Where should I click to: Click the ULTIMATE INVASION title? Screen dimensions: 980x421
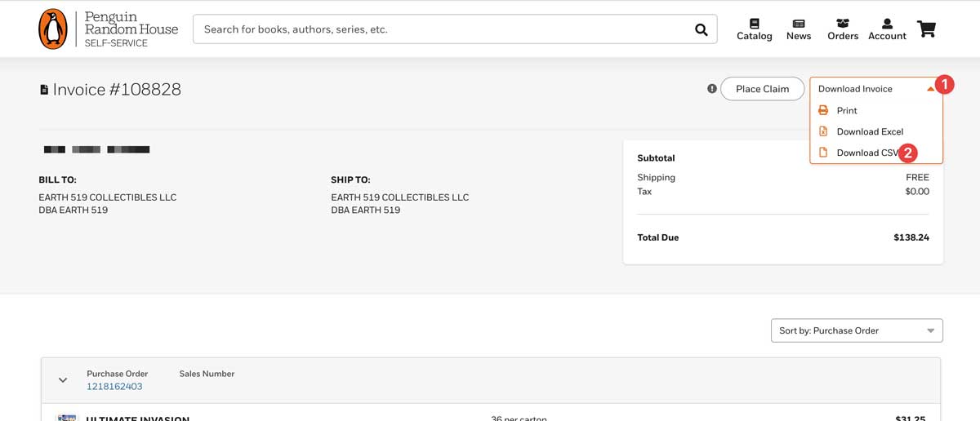[138, 419]
